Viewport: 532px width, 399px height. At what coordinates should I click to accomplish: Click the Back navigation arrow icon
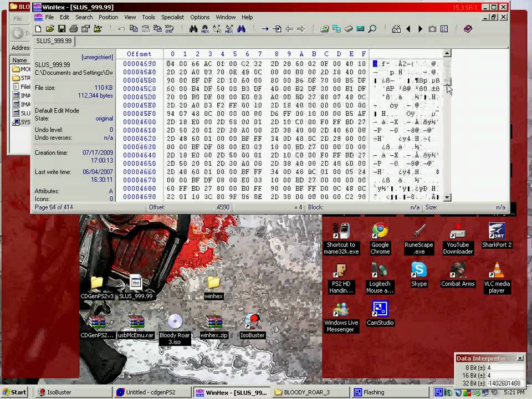pos(289,29)
